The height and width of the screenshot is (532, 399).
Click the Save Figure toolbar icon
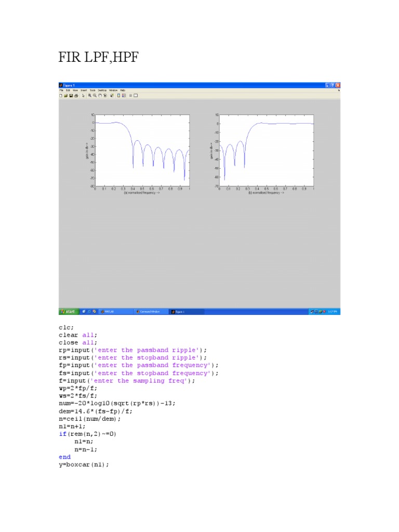71,96
